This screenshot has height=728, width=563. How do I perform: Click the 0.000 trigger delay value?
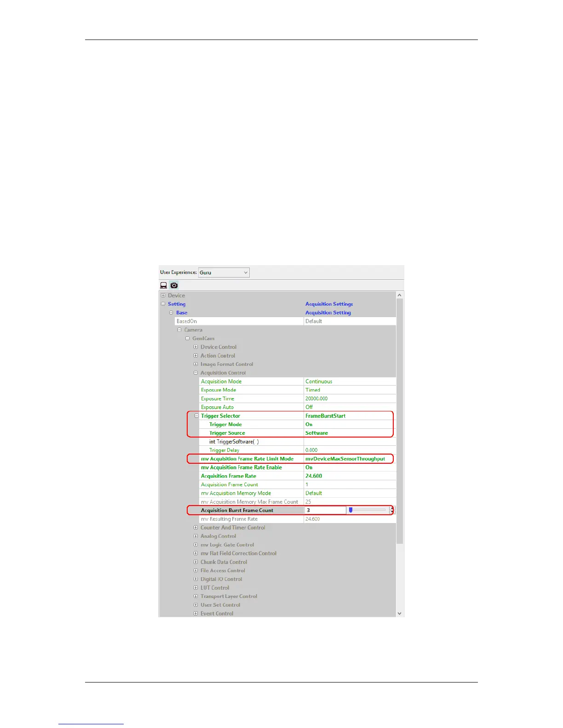(311, 450)
